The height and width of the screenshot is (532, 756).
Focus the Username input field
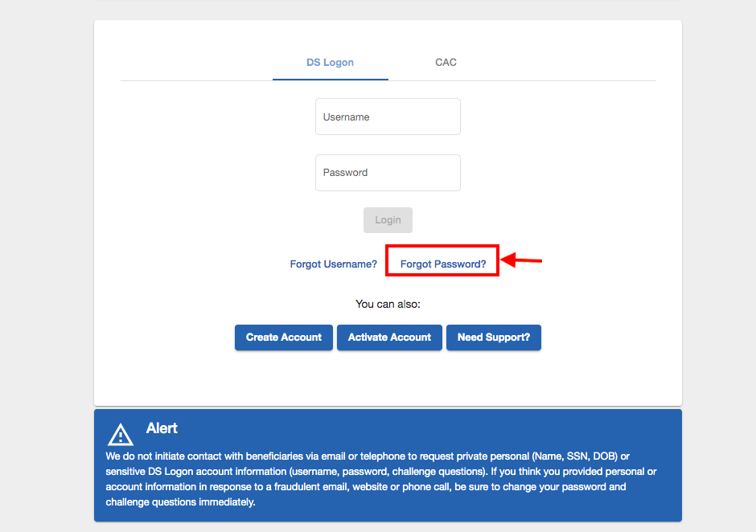tap(388, 117)
